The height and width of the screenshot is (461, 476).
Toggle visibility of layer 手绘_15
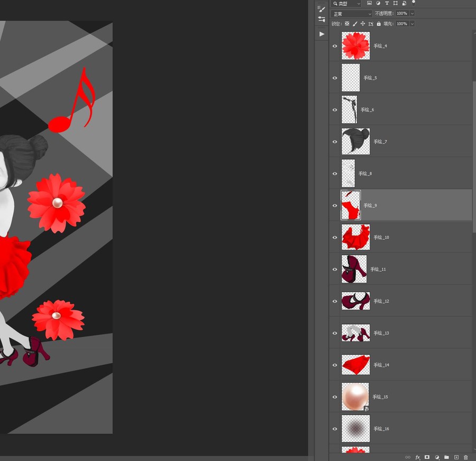335,397
